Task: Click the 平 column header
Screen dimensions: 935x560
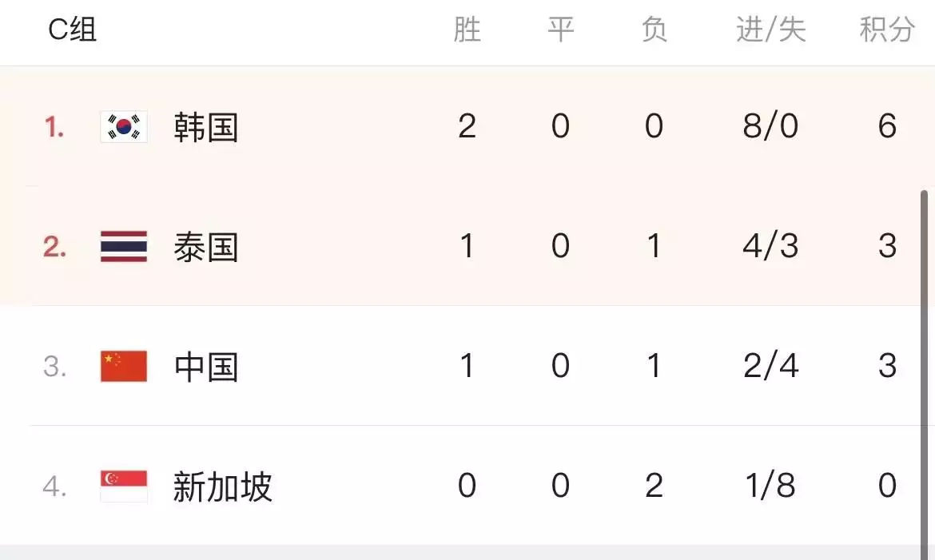Action: [x=560, y=30]
